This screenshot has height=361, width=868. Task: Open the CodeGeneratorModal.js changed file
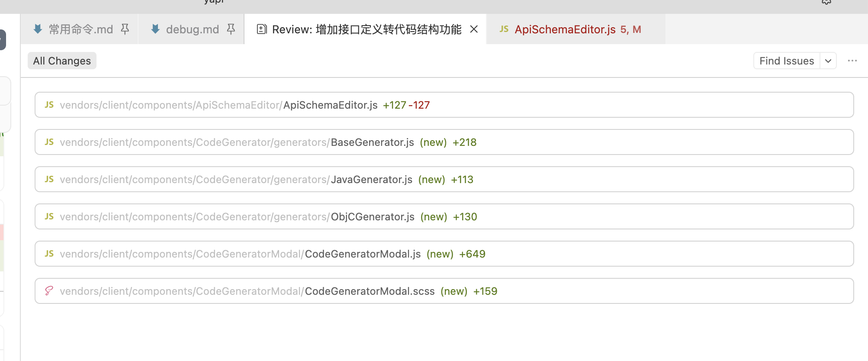(x=363, y=254)
